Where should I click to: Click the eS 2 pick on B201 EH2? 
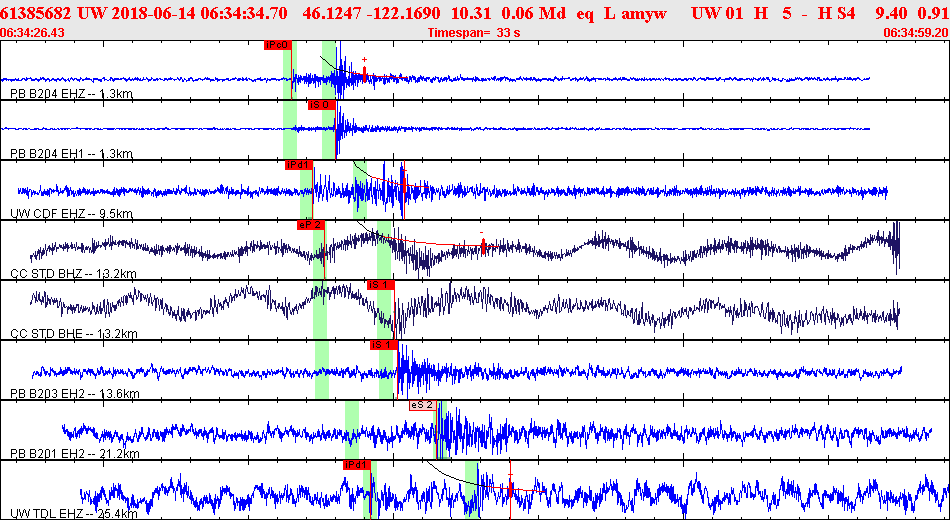tap(422, 405)
